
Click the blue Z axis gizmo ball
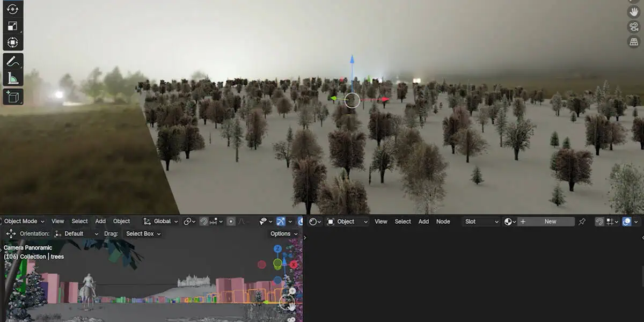click(277, 249)
